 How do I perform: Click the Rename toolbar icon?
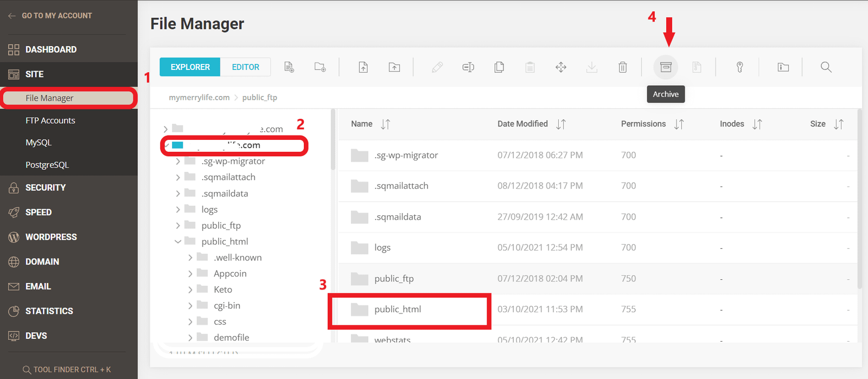468,67
